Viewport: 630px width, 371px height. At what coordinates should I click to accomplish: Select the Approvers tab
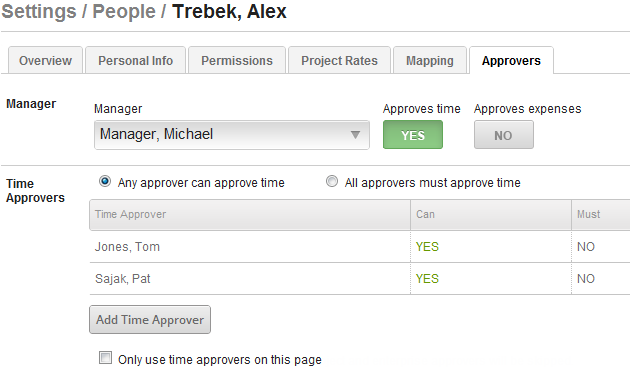pos(511,60)
